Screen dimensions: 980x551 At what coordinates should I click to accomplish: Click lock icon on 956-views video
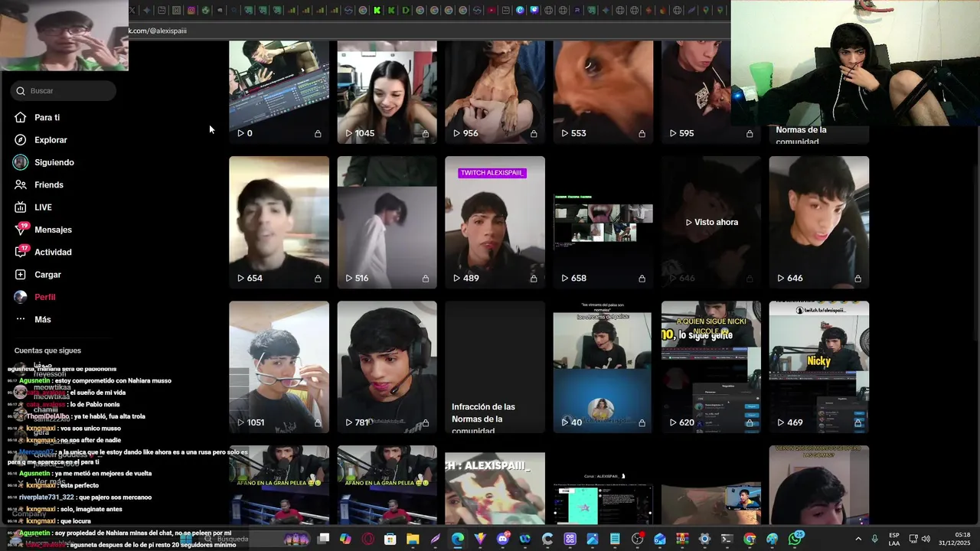[x=534, y=133]
